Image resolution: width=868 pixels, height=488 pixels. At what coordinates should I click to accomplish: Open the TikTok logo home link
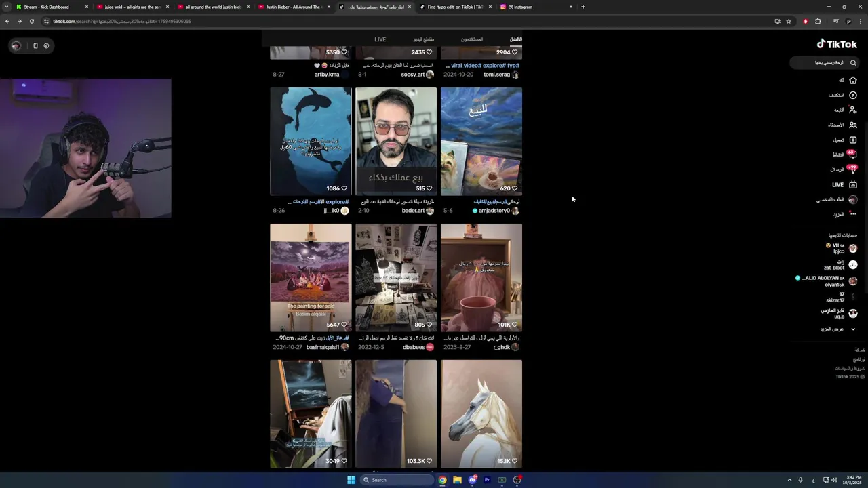[x=837, y=44]
